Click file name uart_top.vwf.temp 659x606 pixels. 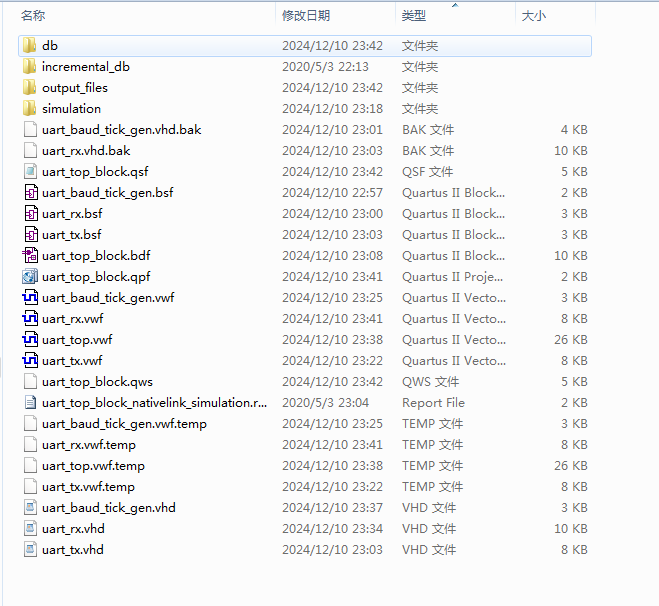pos(93,466)
